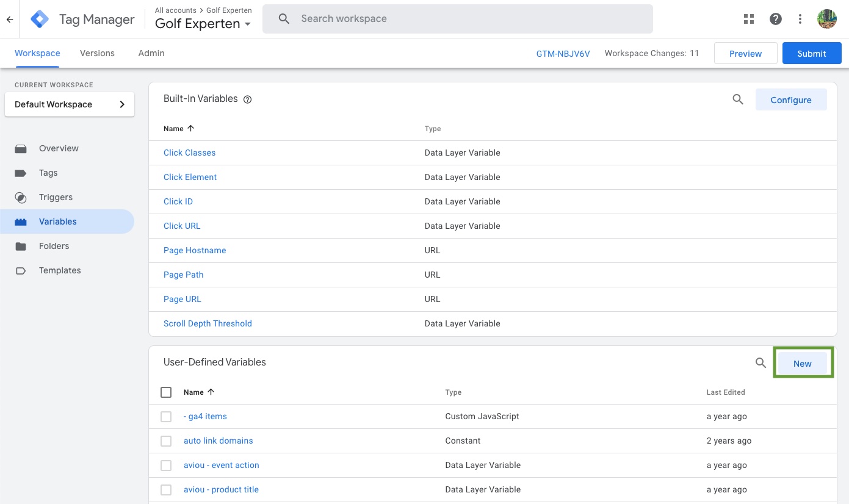The height and width of the screenshot is (504, 849).
Task: Click the '2 years ago' cell
Action: pyautogui.click(x=729, y=441)
